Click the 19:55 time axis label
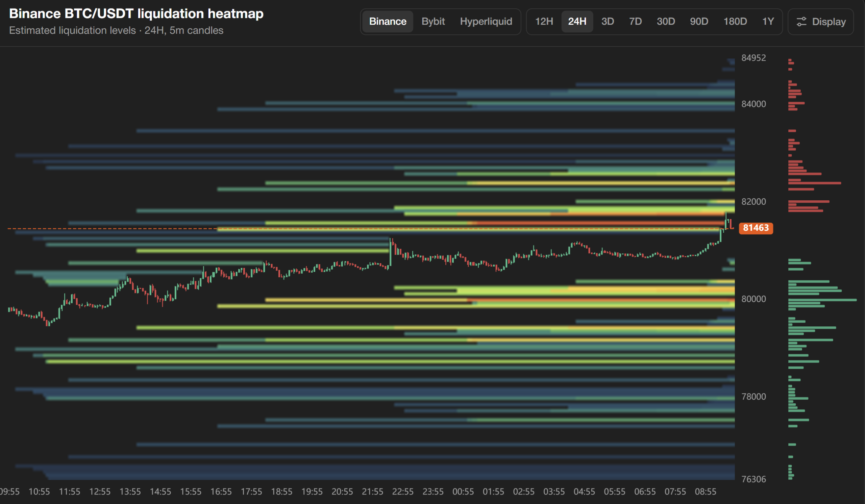Screen dimensions: 865x504 coord(312,492)
